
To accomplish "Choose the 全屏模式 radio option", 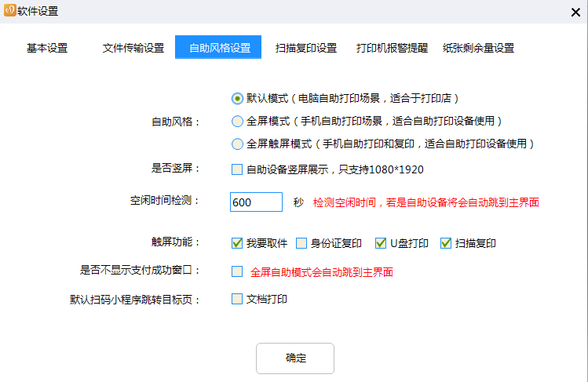I will pyautogui.click(x=237, y=121).
